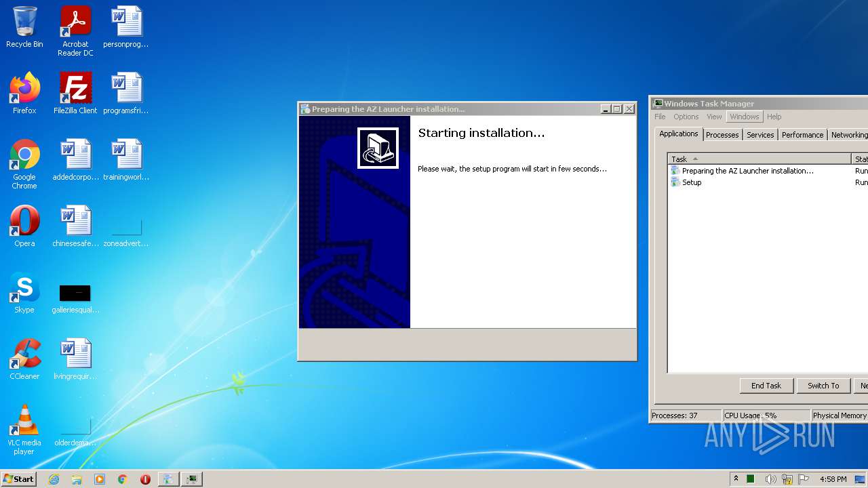868x488 pixels.
Task: Launch Skype from the desktop
Action: (x=24, y=293)
